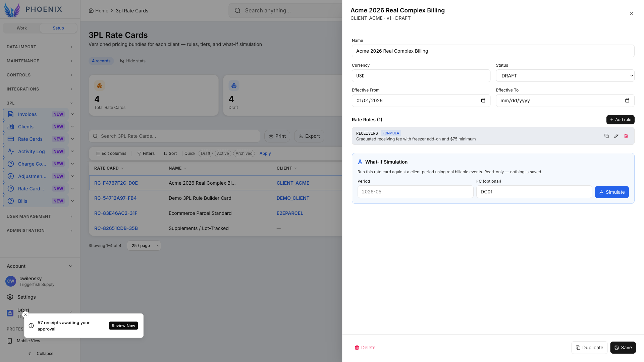The height and width of the screenshot is (362, 644).
Task: Toggle the Draft quick filter
Action: (x=206, y=154)
